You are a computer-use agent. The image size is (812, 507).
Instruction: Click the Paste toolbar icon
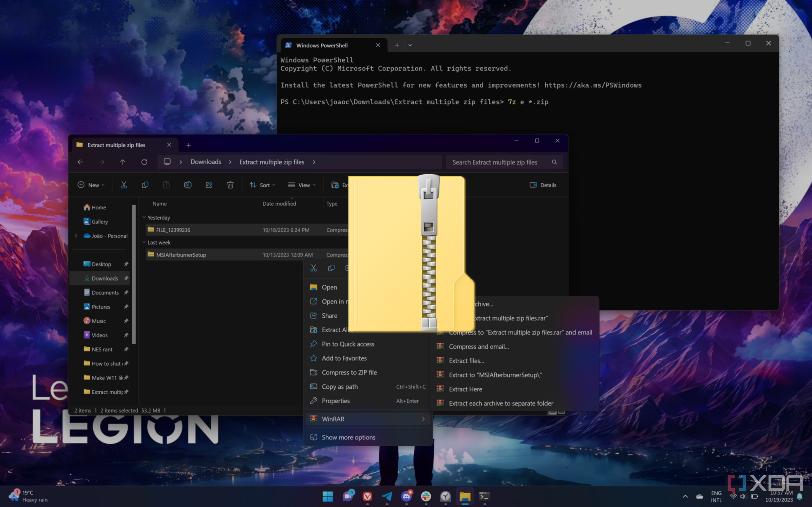click(166, 185)
